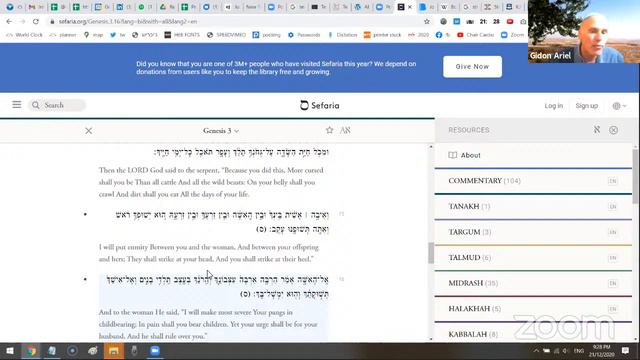Toggle the EN badge on Tanakh row
The width and height of the screenshot is (640, 360).
(x=612, y=207)
